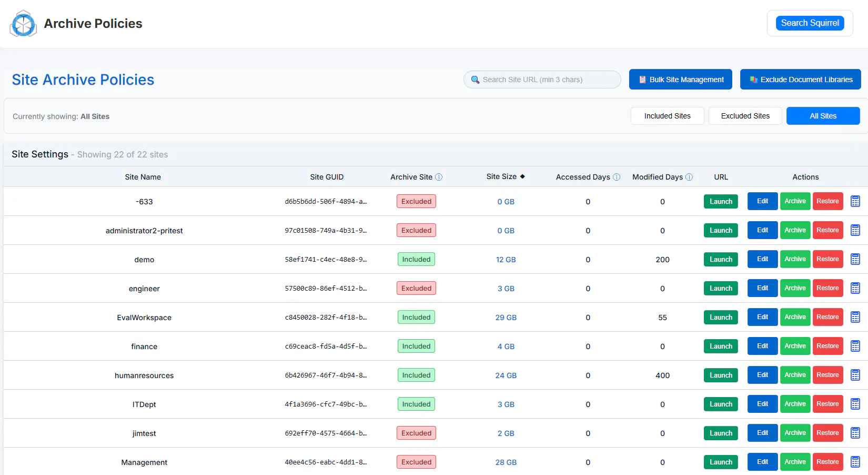
Task: Open details icon for Management row
Action: tap(855, 462)
